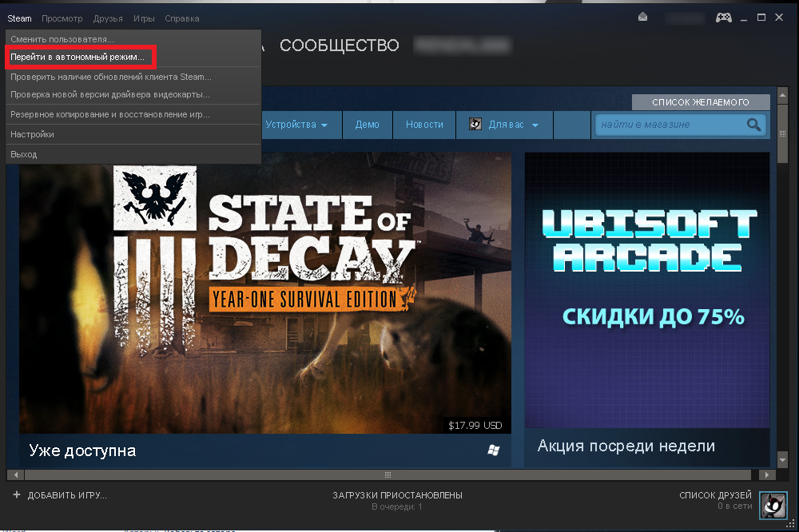Viewport: 799px width, 532px height.
Task: Open the Игры menu
Action: pos(144,18)
